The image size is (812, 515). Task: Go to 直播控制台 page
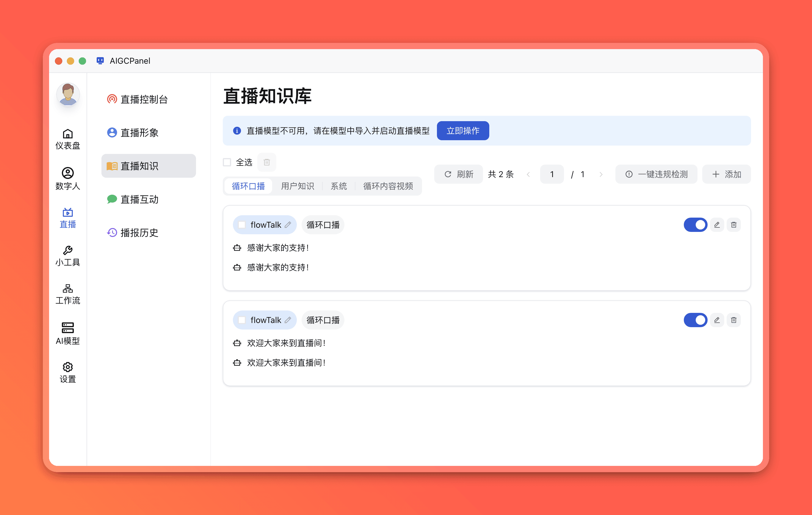pos(148,99)
